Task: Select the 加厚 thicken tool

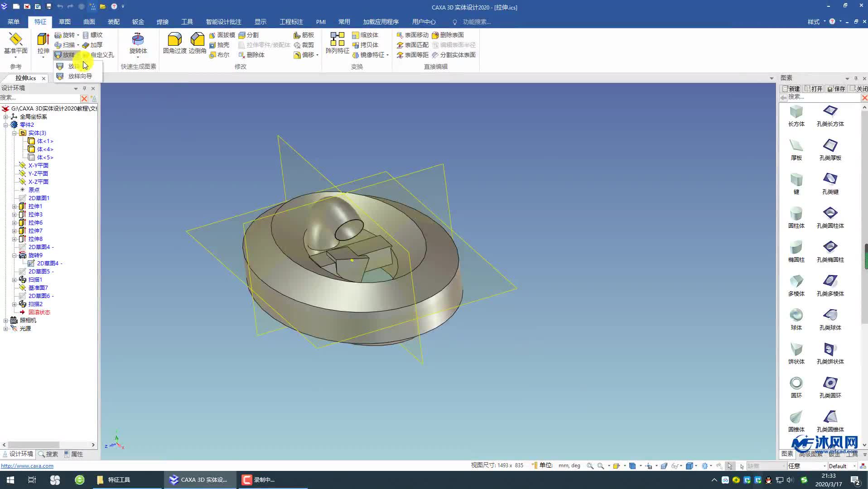Action: [x=92, y=45]
